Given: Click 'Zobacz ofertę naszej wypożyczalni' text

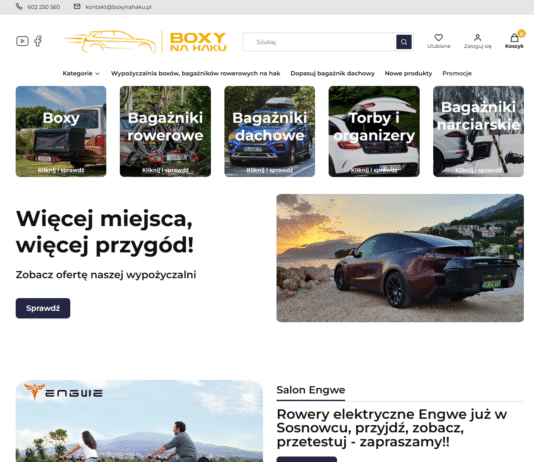Looking at the screenshot, I should pyautogui.click(x=106, y=275).
